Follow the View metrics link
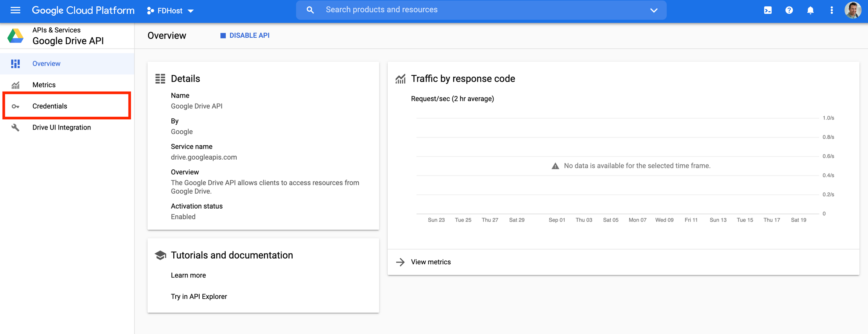The image size is (868, 334). point(431,262)
